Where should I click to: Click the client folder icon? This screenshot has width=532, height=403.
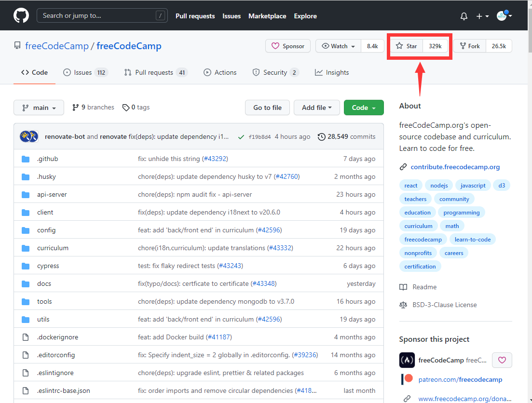pyautogui.click(x=26, y=213)
